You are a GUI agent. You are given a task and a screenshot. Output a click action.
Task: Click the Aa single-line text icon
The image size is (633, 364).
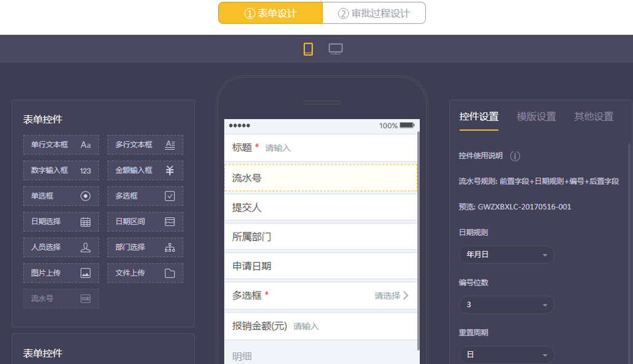click(85, 145)
